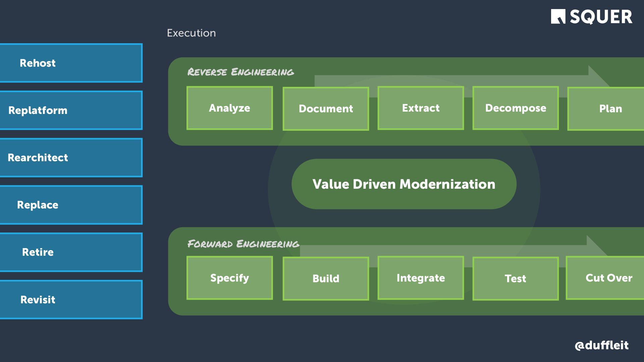644x362 pixels.
Task: Select the Document step
Action: pyautogui.click(x=326, y=109)
